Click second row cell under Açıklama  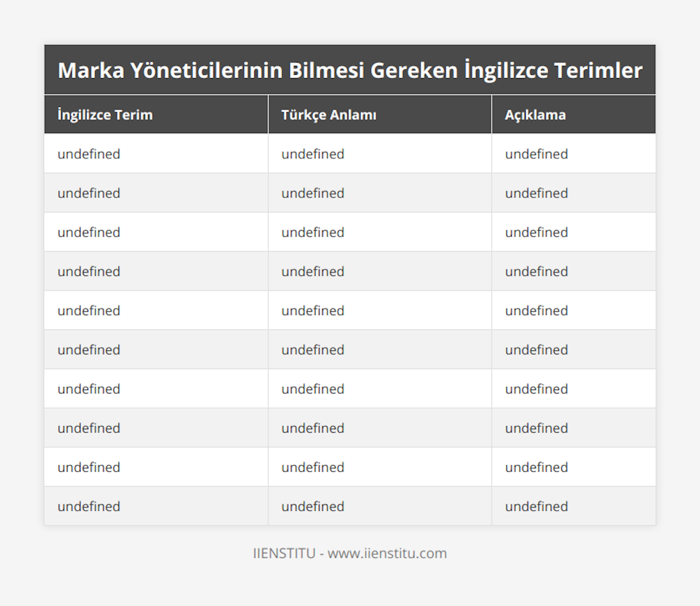point(537,193)
